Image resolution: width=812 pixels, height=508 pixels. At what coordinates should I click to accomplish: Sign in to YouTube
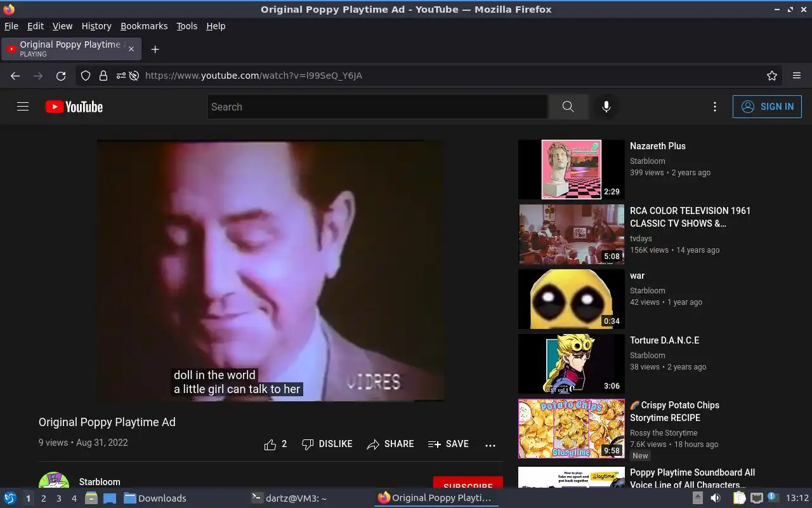point(767,107)
